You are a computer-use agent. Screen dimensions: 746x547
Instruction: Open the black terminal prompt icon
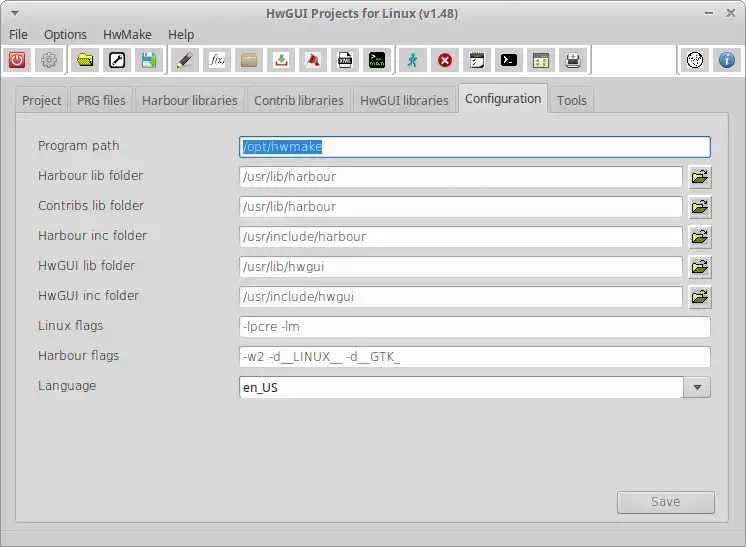click(x=509, y=60)
